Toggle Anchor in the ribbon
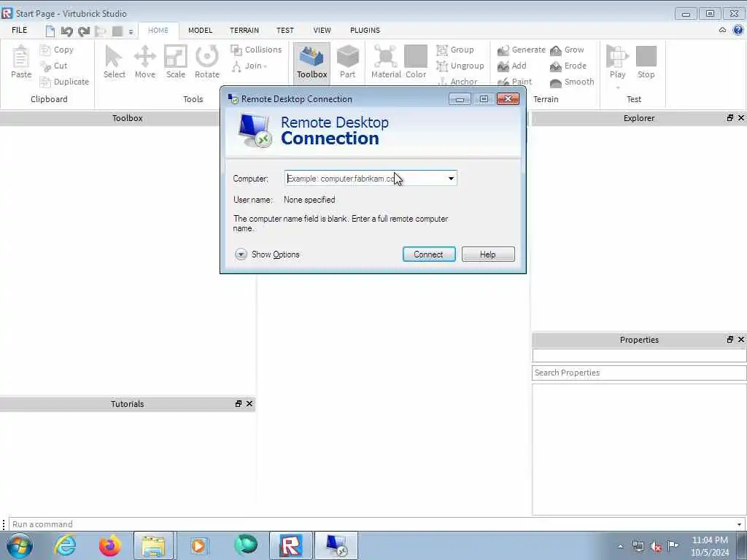 click(x=457, y=82)
